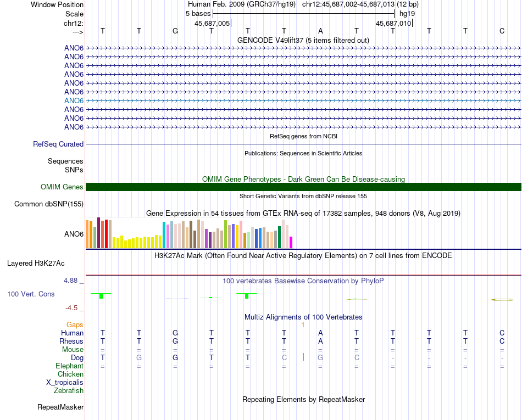
Task: Click the tall dark maroon GTEx bar
Action: click(x=98, y=233)
